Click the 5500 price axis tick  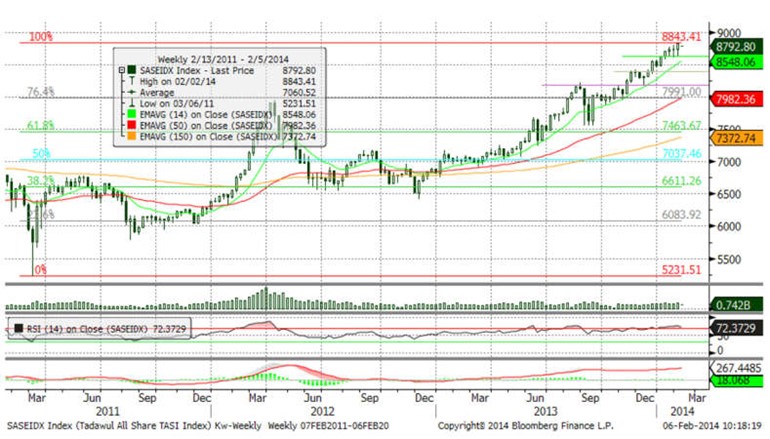pos(729,259)
